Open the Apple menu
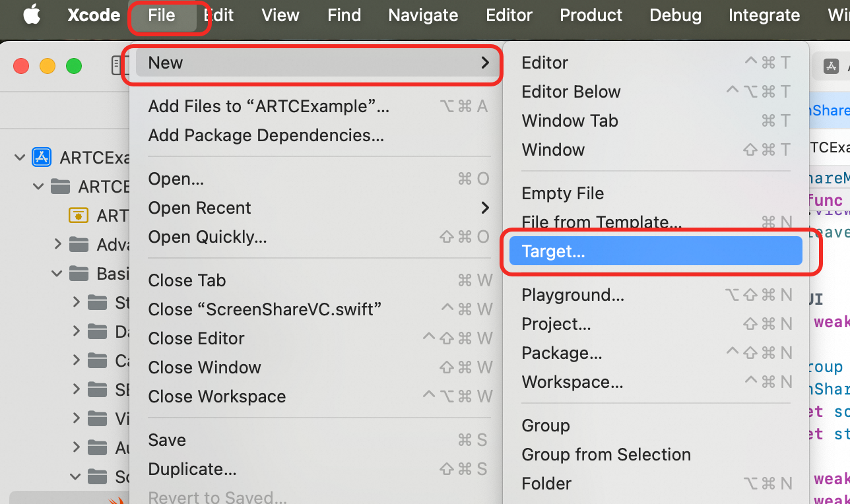The width and height of the screenshot is (850, 504). coord(32,15)
